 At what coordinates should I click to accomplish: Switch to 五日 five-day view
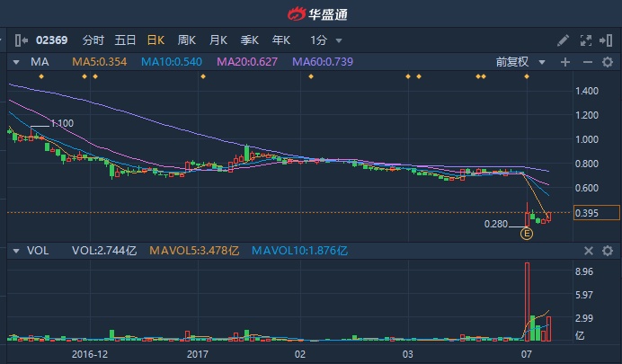[125, 40]
